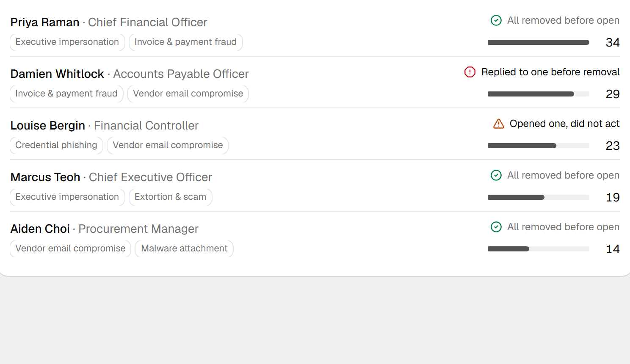Open Aiden Choi Procurement Manager entry
The height and width of the screenshot is (364, 630).
[x=105, y=229]
